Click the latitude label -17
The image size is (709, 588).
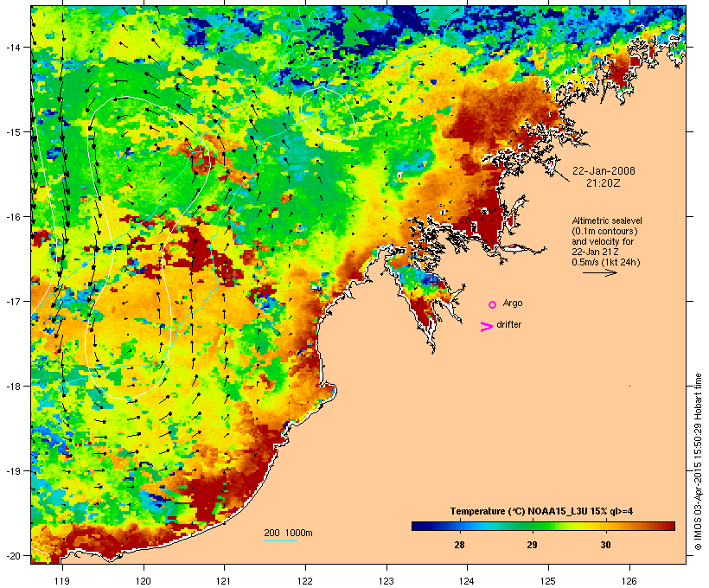coord(12,301)
